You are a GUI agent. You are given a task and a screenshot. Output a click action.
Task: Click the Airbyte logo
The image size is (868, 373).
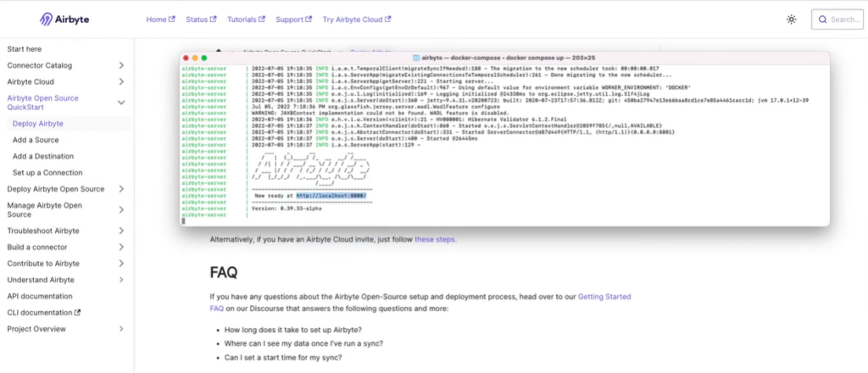click(x=64, y=19)
